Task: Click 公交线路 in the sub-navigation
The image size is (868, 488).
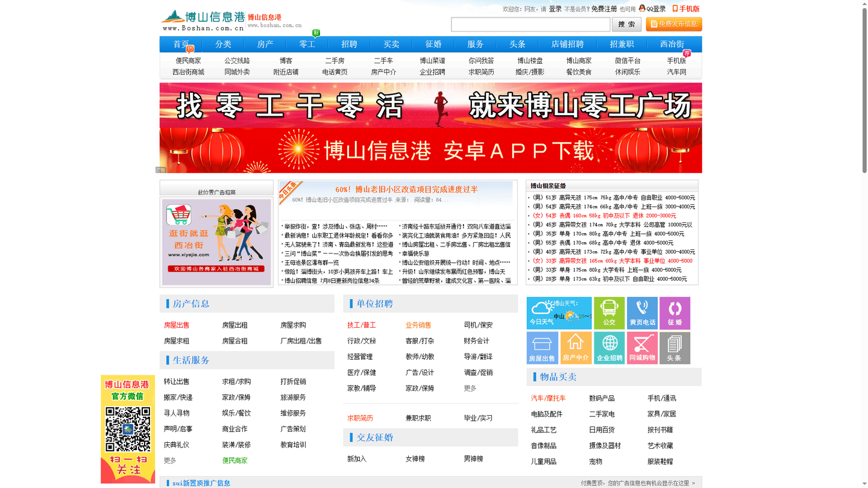Action: (237, 61)
